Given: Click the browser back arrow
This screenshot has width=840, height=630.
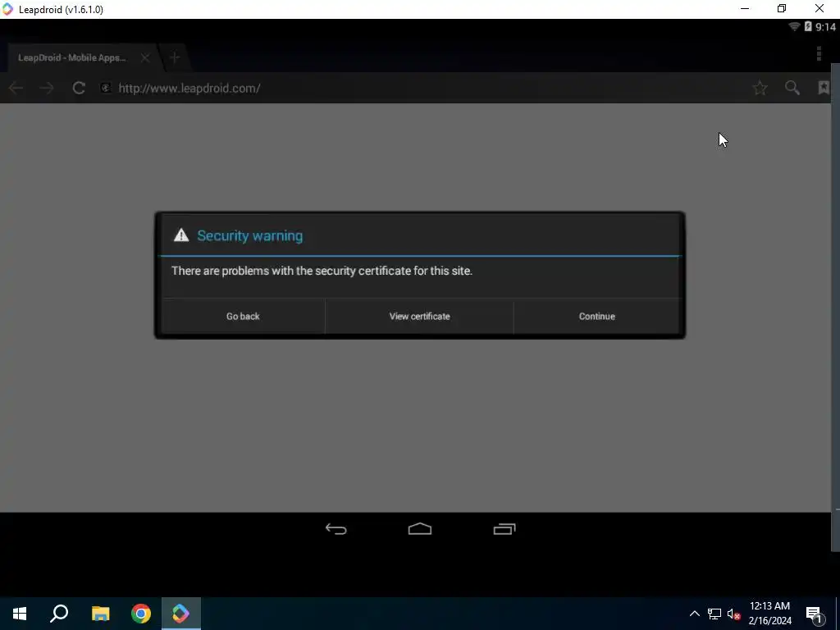Looking at the screenshot, I should pyautogui.click(x=16, y=88).
